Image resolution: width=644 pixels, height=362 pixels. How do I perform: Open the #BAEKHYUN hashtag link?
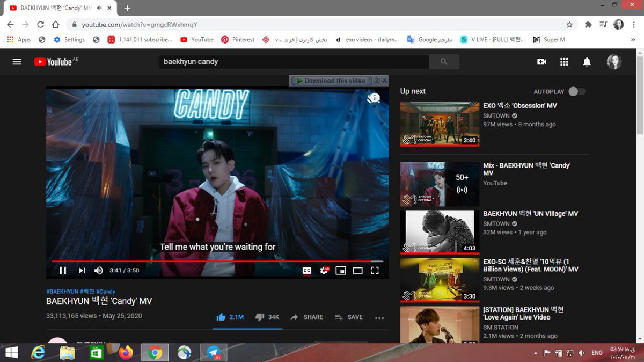pyautogui.click(x=62, y=292)
